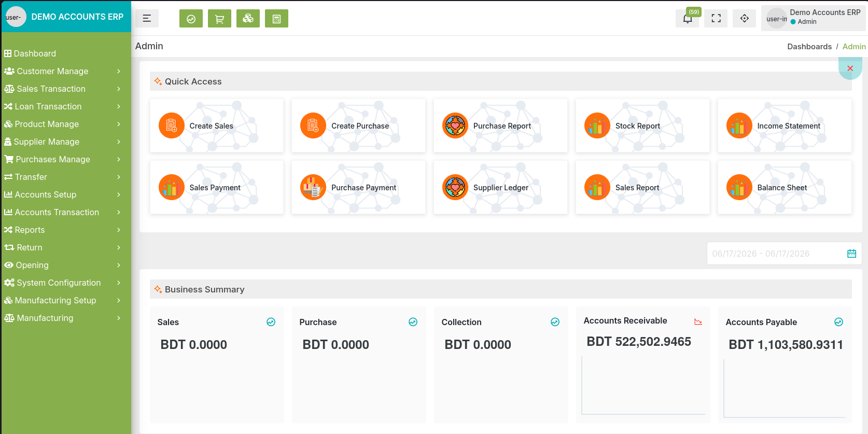Open the calendar icon in date range
This screenshot has height=434, width=868.
851,254
